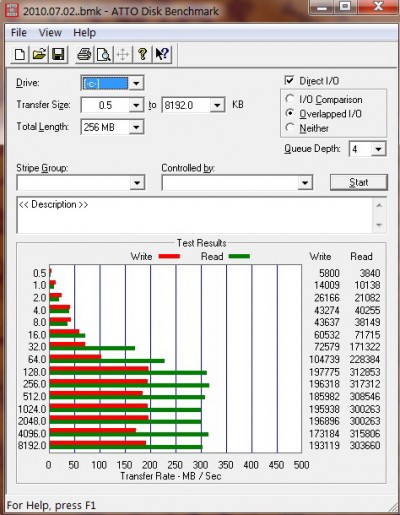
Task: Click the 'Transfer Rate - MB / Sec' axis label
Action: (171, 476)
